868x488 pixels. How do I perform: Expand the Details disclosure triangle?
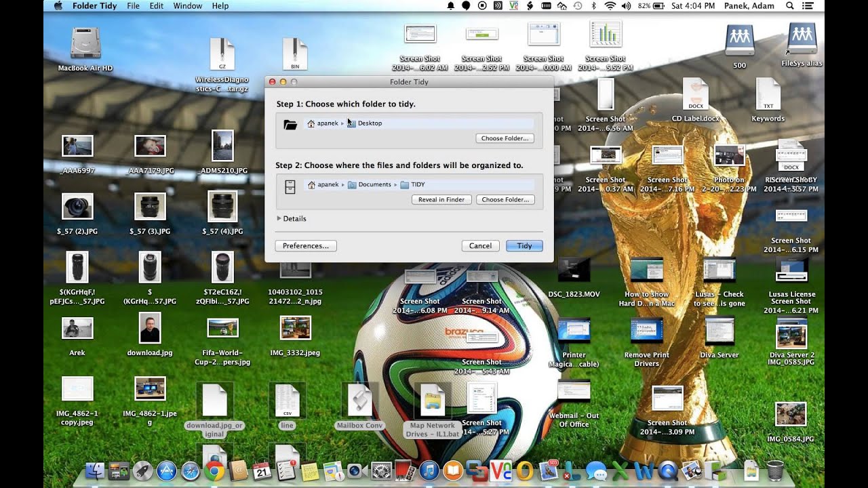click(279, 218)
